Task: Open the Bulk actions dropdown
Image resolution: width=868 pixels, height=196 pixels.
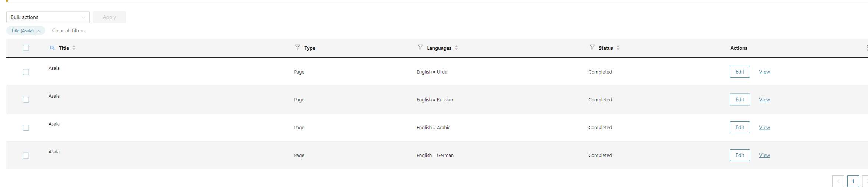Action: point(48,17)
